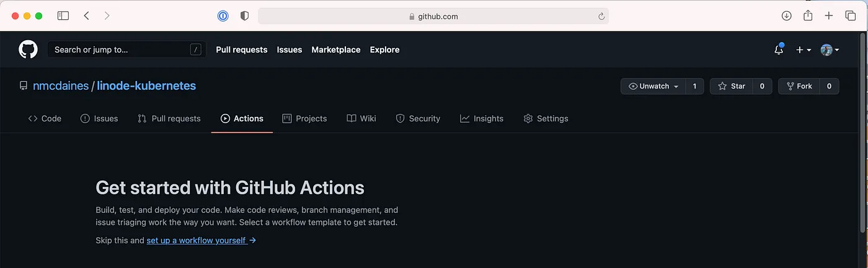Click the 1Password extension icon
This screenshot has height=268, width=868.
pos(223,16)
